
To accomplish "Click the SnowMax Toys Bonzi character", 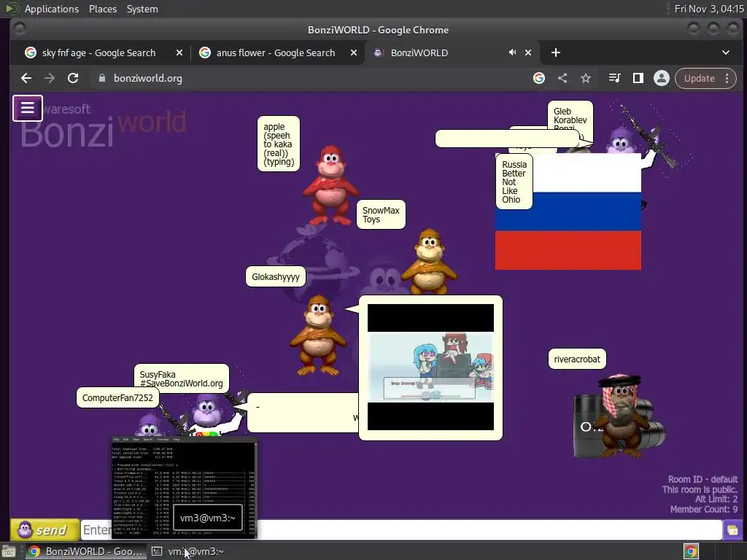I will 429,261.
